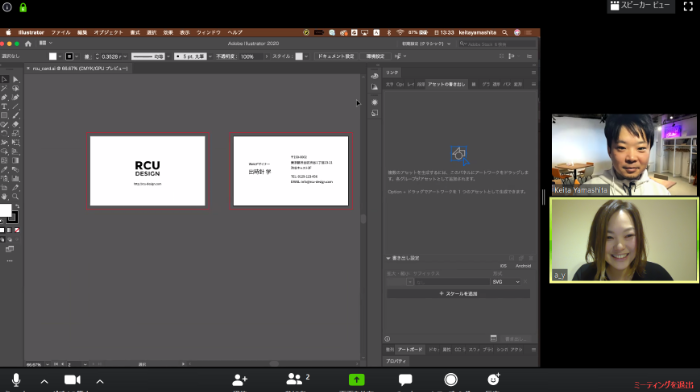Open Zoom participants panel icon
The height and width of the screenshot is (392, 700).
(294, 379)
